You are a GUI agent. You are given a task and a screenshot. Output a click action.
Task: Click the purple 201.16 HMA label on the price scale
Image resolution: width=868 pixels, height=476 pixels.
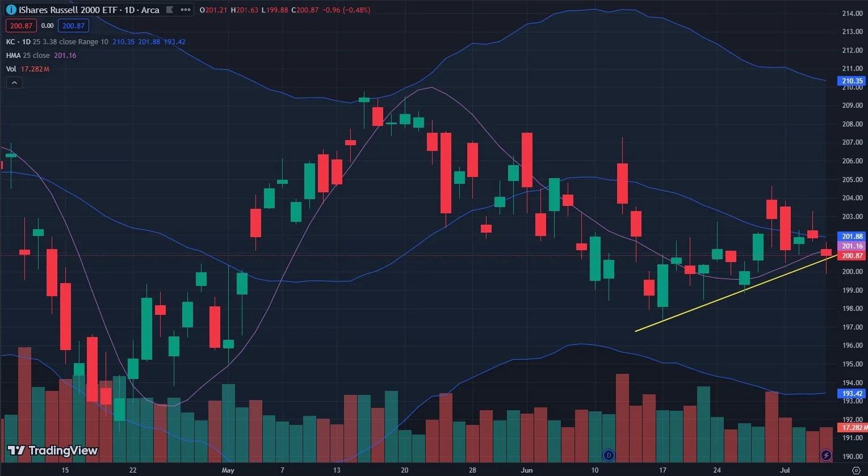(x=853, y=246)
